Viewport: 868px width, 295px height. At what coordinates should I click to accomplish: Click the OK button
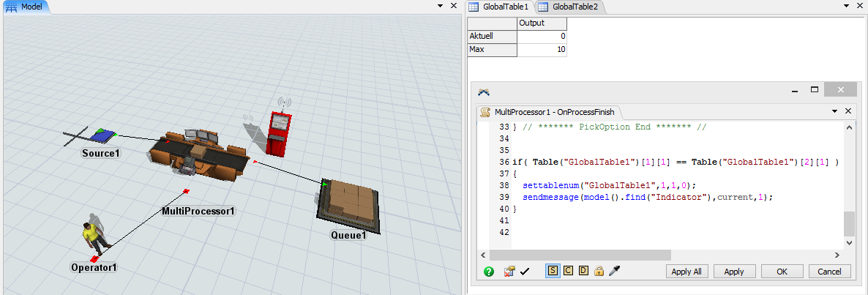(782, 272)
